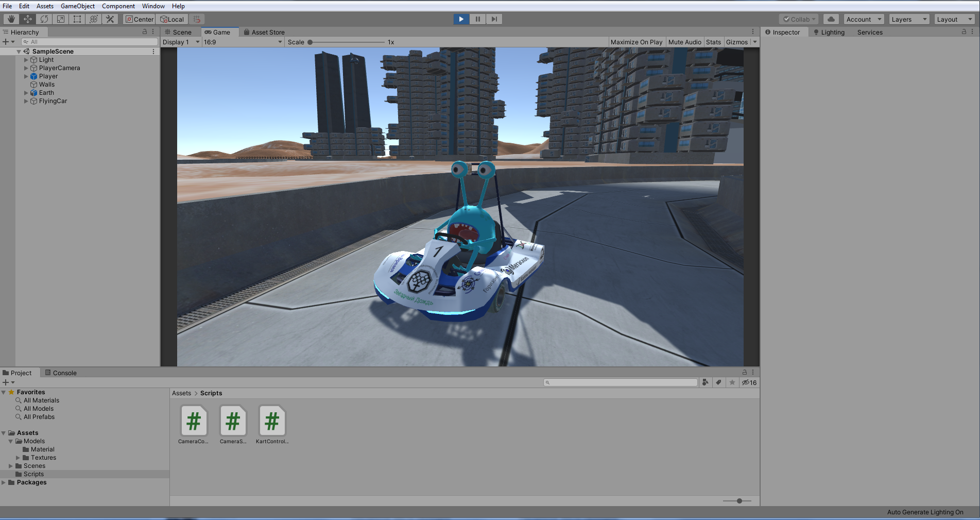980x520 pixels.
Task: Toggle pivot Center button
Action: [x=140, y=19]
